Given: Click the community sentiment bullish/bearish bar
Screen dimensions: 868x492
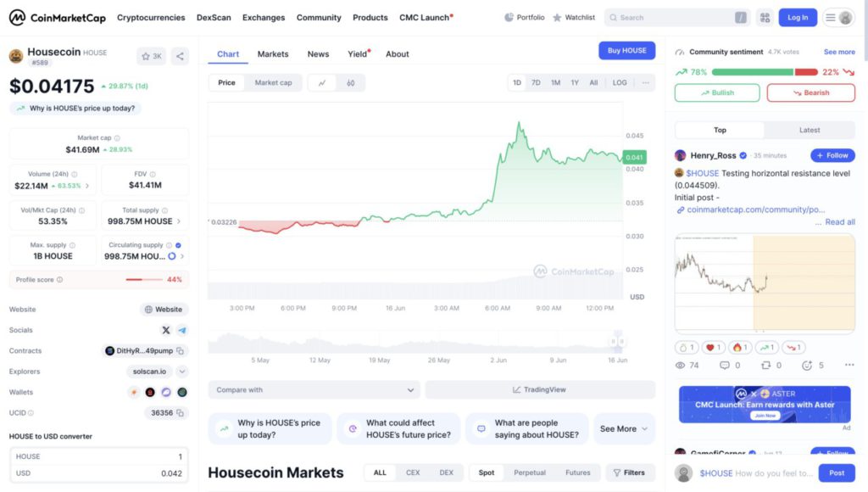Looking at the screenshot, I should 765,72.
